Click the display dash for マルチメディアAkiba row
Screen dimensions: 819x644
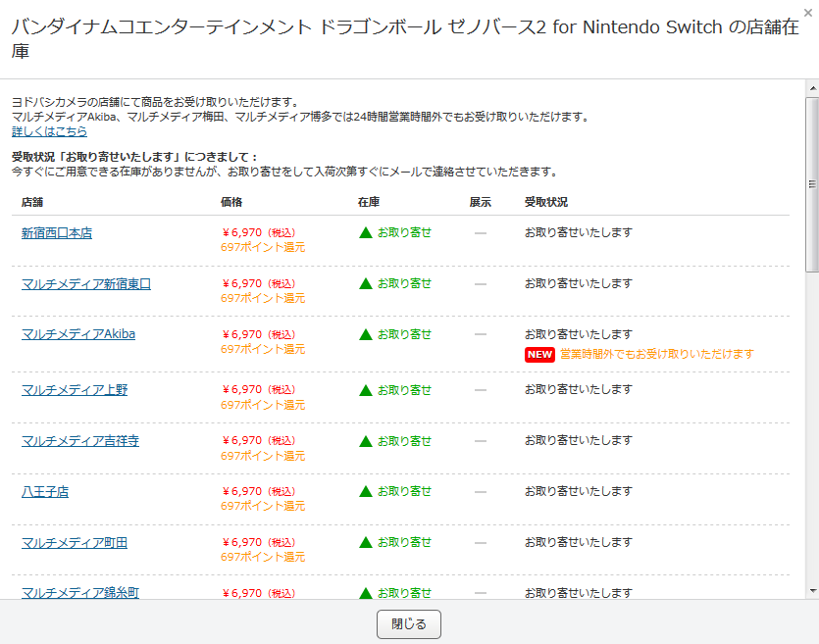(x=481, y=334)
